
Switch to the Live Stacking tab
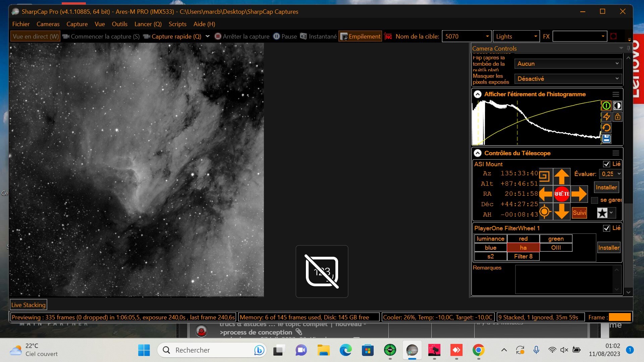pyautogui.click(x=28, y=305)
